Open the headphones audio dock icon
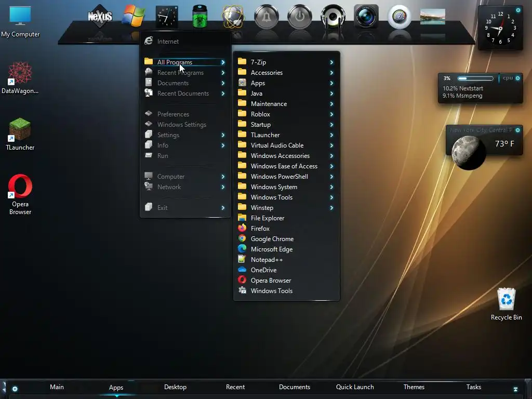The width and height of the screenshot is (532, 399). [x=333, y=16]
